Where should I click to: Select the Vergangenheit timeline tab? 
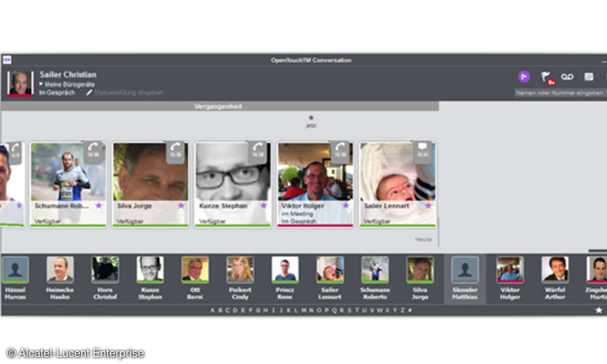point(219,107)
